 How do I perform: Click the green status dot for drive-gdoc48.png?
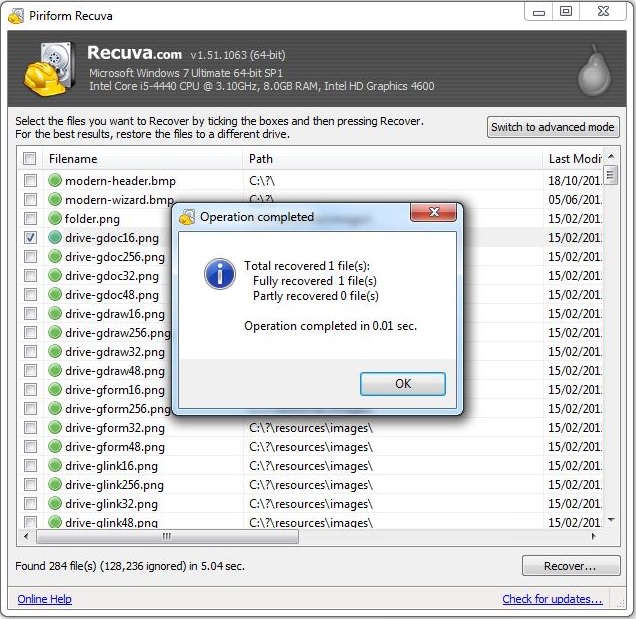coord(55,294)
